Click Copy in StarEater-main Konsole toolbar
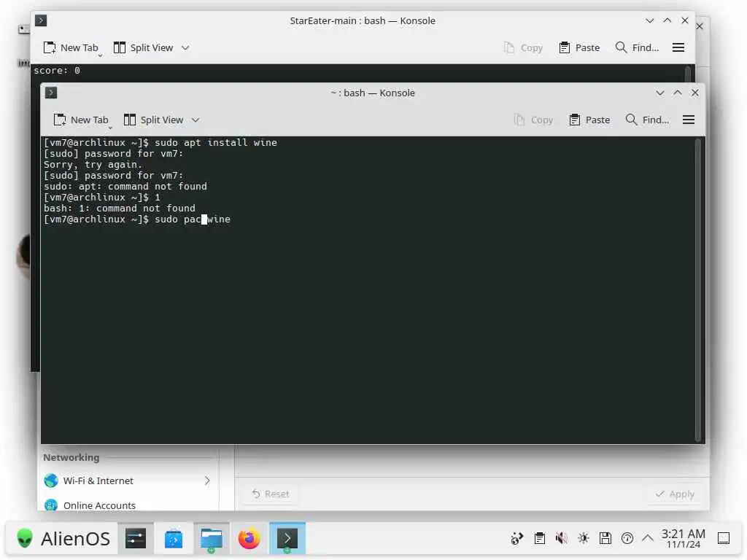This screenshot has height=560, width=747. coord(524,47)
